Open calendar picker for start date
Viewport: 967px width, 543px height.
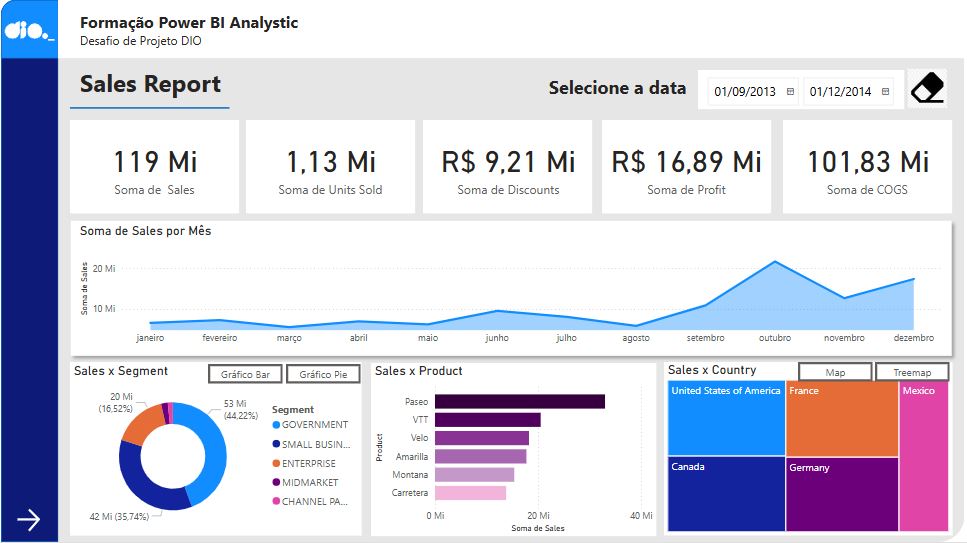(790, 92)
